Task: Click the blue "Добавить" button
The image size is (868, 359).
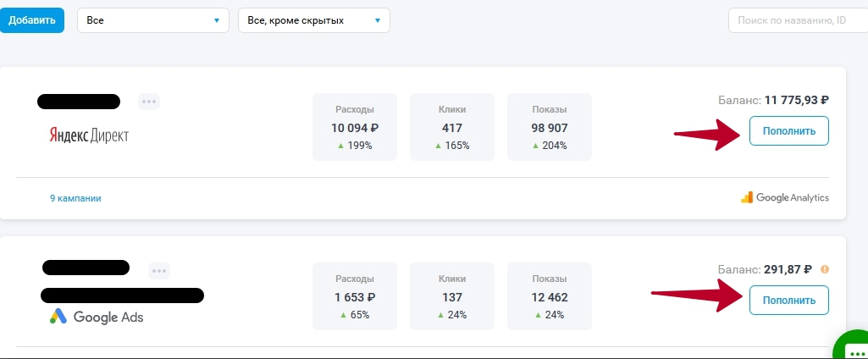Action: tap(32, 20)
